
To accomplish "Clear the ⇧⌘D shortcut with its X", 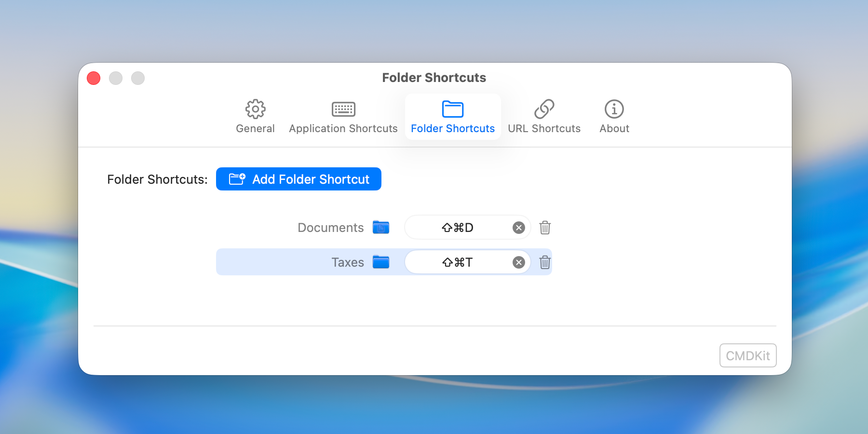I will (x=518, y=227).
